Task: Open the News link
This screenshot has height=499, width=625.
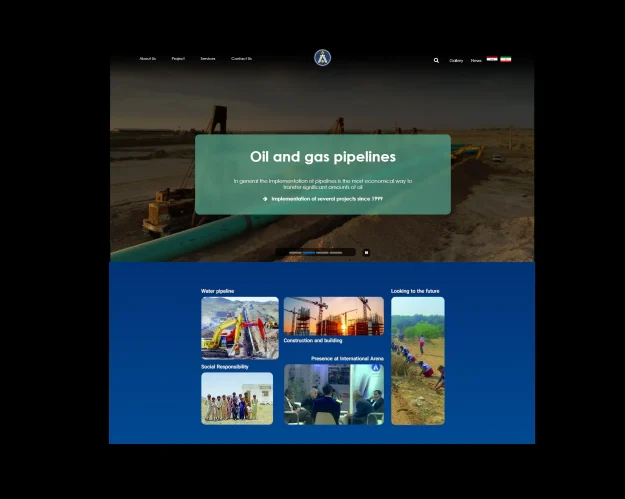Action: pyautogui.click(x=476, y=60)
